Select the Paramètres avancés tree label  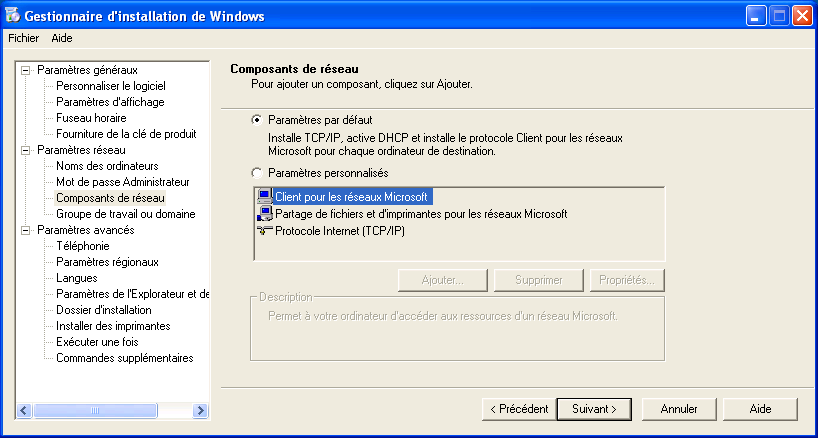coord(86,230)
